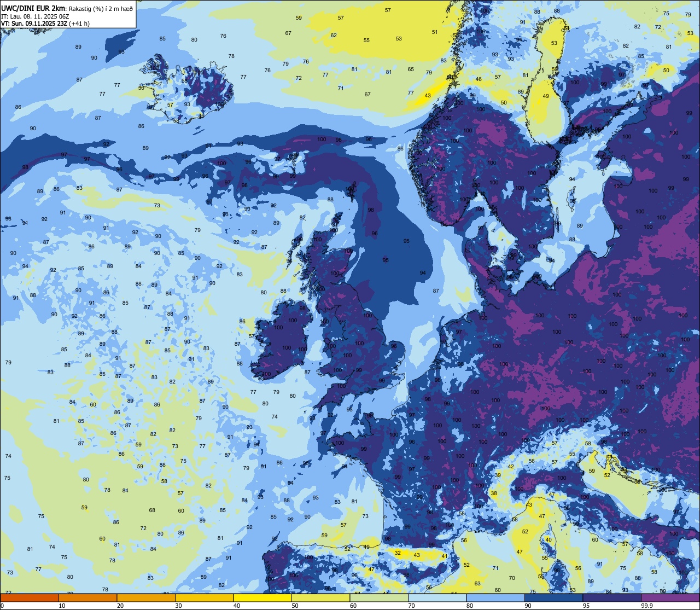Click the "62" humidity value in the Norwegian Sea
The height and width of the screenshot is (610, 700).
pos(334,36)
